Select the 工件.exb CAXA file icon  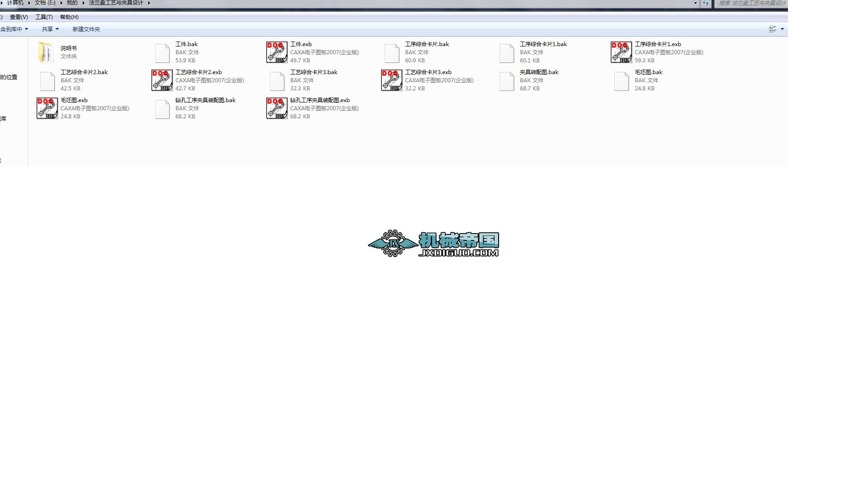(277, 52)
